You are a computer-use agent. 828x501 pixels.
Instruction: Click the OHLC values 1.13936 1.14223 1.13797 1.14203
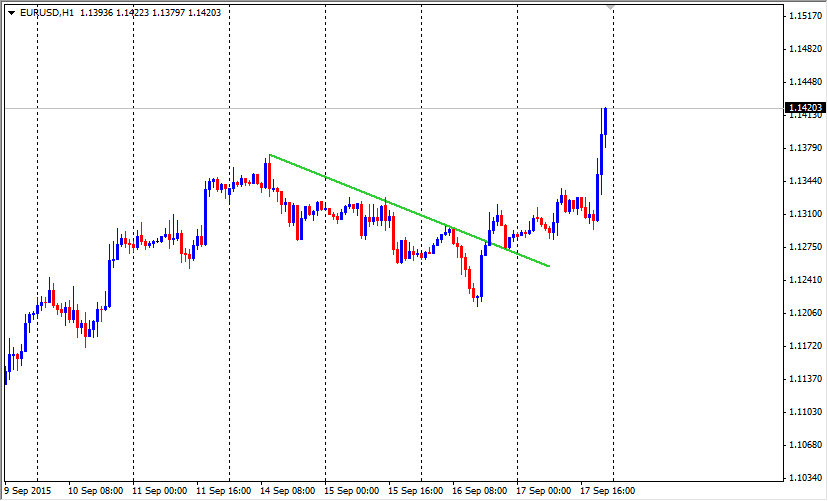pyautogui.click(x=150, y=13)
